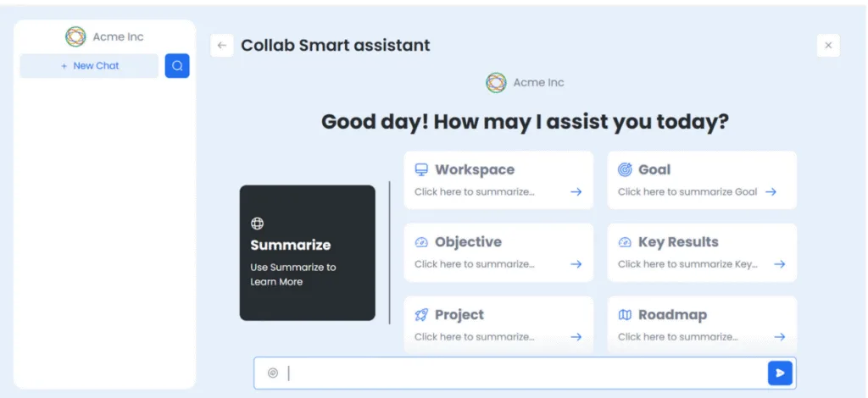Click "Click here to summarize Key..." text
868x398 pixels.
click(687, 264)
